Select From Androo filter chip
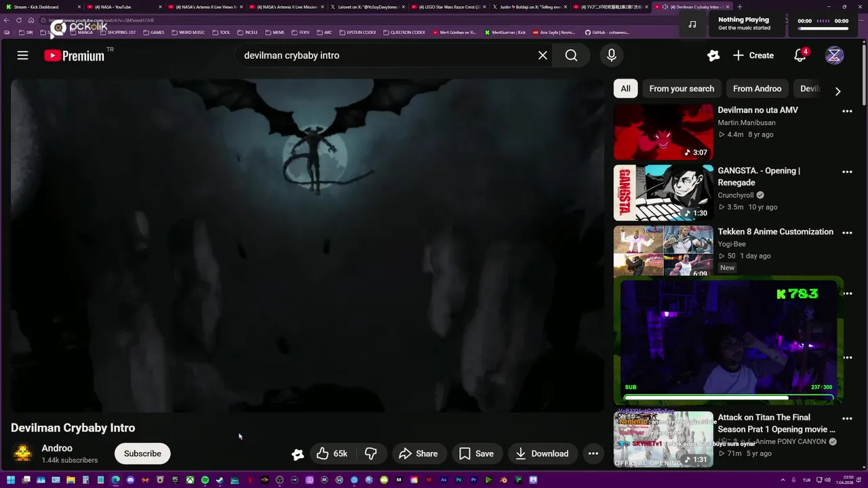Viewport: 868px width, 488px height. pos(757,89)
